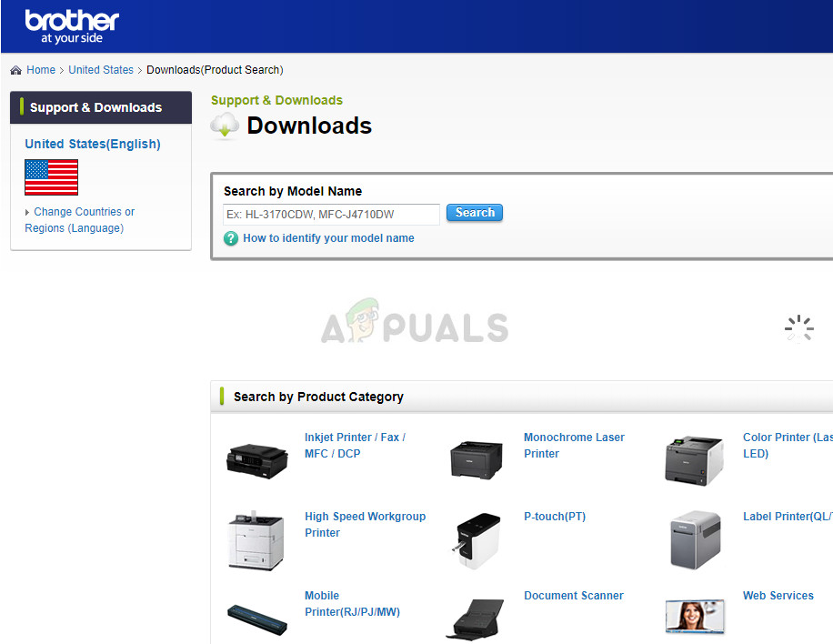Open Inkjet Printer / Fax / MFC / DCP
This screenshot has width=833, height=644.
355,446
